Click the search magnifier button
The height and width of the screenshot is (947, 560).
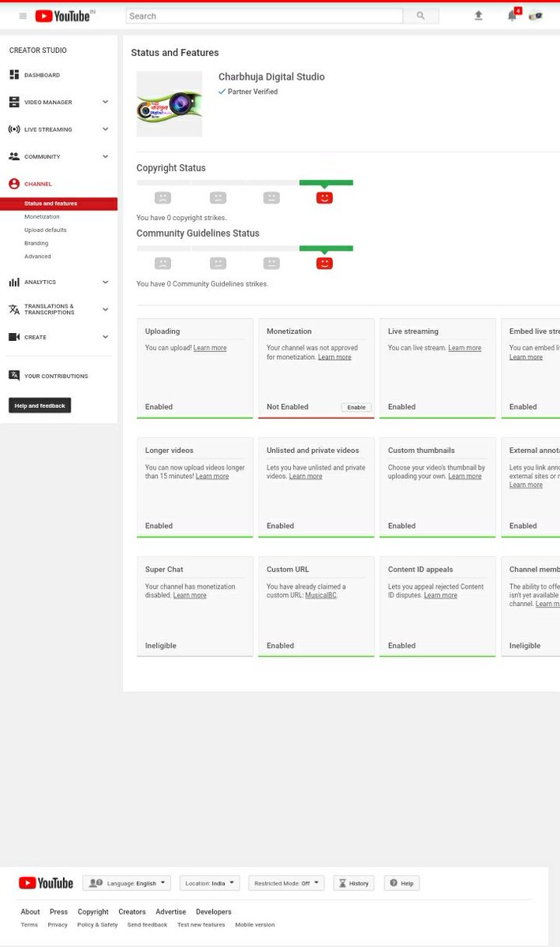point(420,16)
